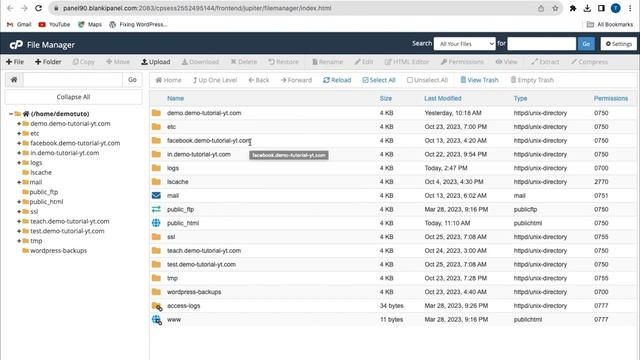Click the home icon beside the path field

(x=14, y=80)
